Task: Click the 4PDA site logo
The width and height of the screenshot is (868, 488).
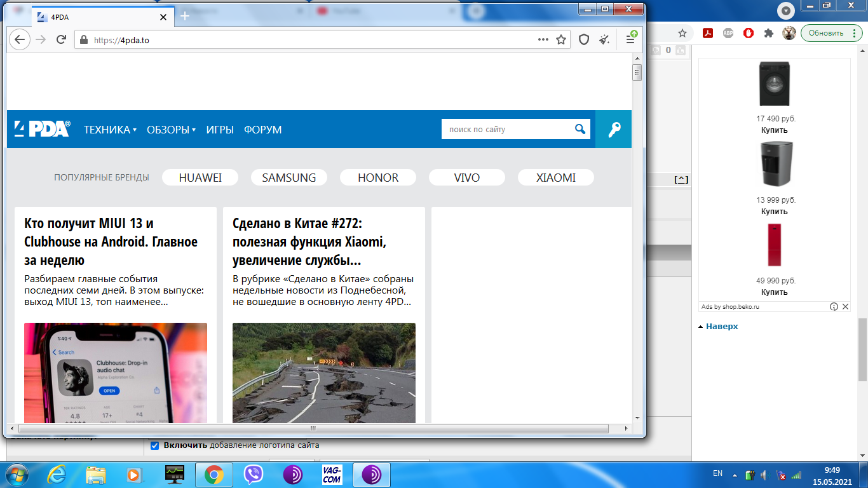Action: (x=43, y=129)
